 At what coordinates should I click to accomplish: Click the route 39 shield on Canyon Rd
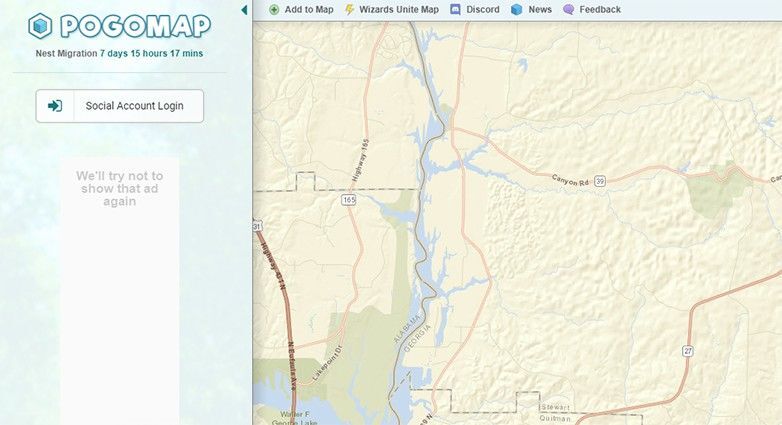click(600, 181)
